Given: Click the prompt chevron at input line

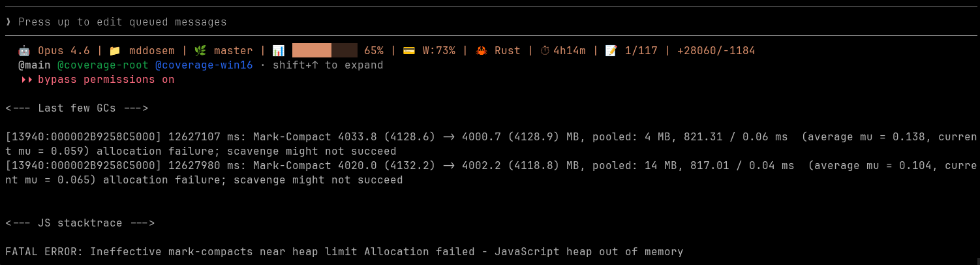Looking at the screenshot, I should pyautogui.click(x=8, y=22).
